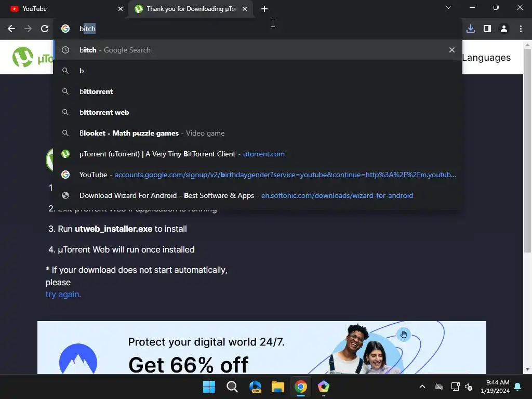532x399 pixels.
Task: Click the µTorrent logo on the page
Action: [32, 57]
